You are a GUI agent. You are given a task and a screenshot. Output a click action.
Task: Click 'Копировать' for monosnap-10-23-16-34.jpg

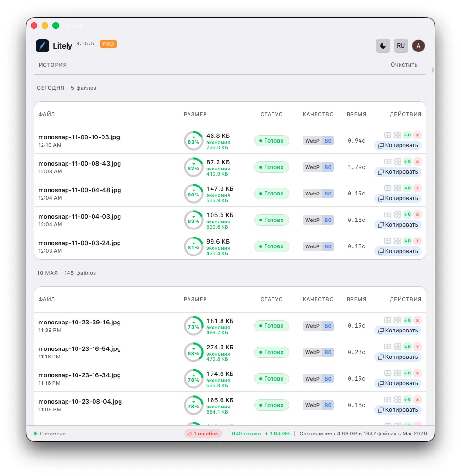point(398,383)
